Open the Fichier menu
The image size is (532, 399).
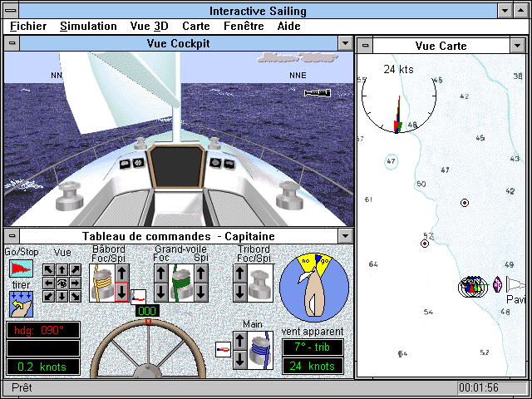(28, 26)
